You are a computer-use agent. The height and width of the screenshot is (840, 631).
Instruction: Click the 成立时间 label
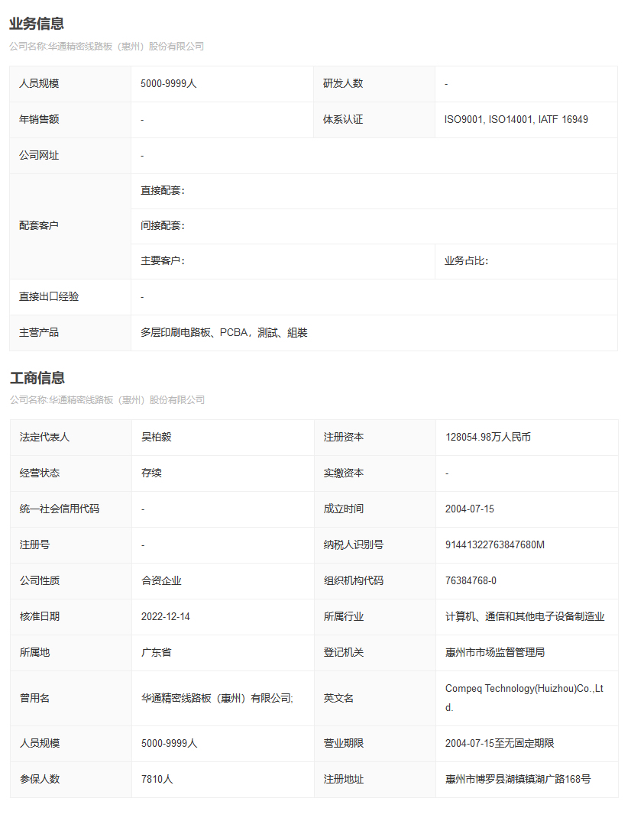pos(344,509)
